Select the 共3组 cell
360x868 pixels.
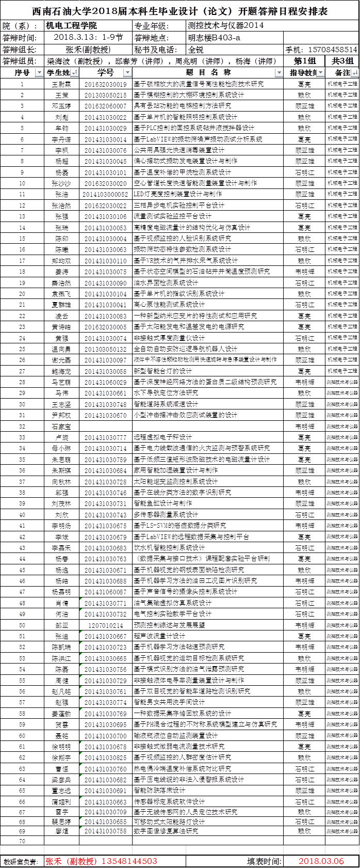pos(342,61)
